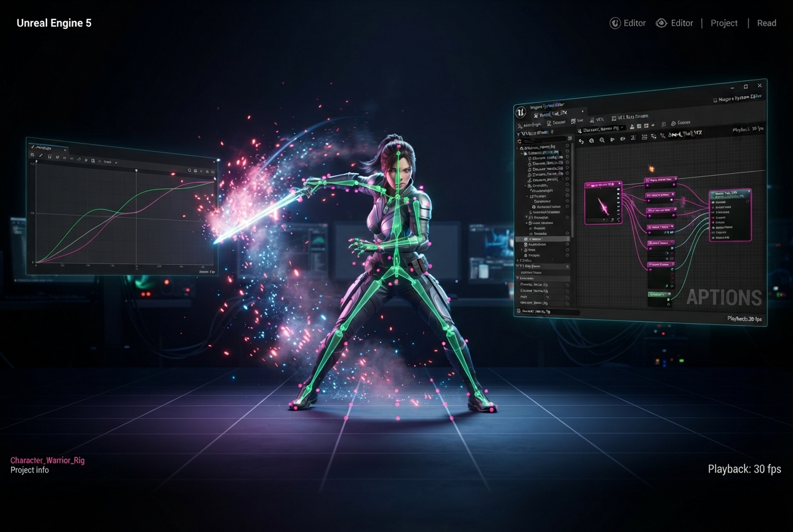The width and height of the screenshot is (793, 532).
Task: Click magnet snap icon in curve editor toolbar
Action: 57,157
